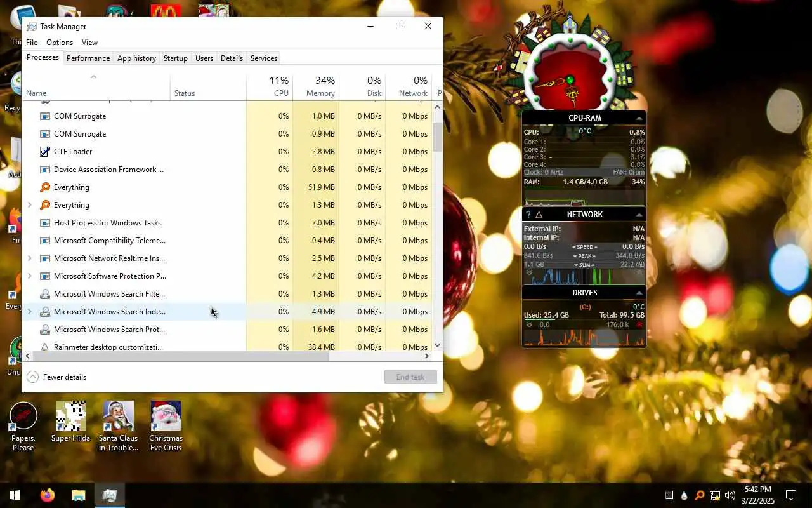Expand the second Everything process row
Viewport: 812px width, 508px height.
coord(30,205)
